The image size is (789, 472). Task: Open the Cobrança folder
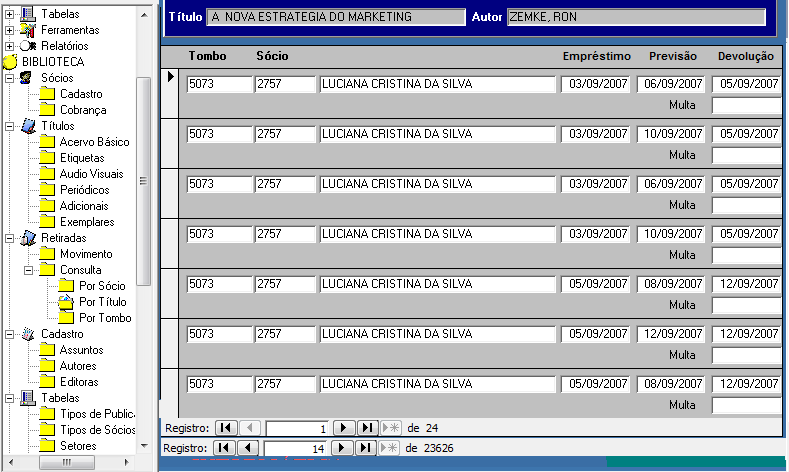[73, 110]
